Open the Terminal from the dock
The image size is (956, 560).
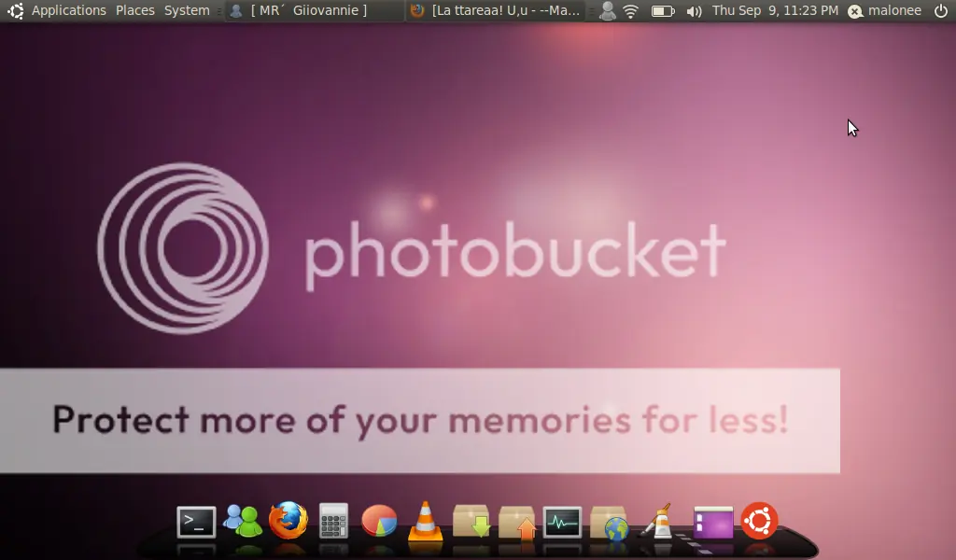click(196, 523)
